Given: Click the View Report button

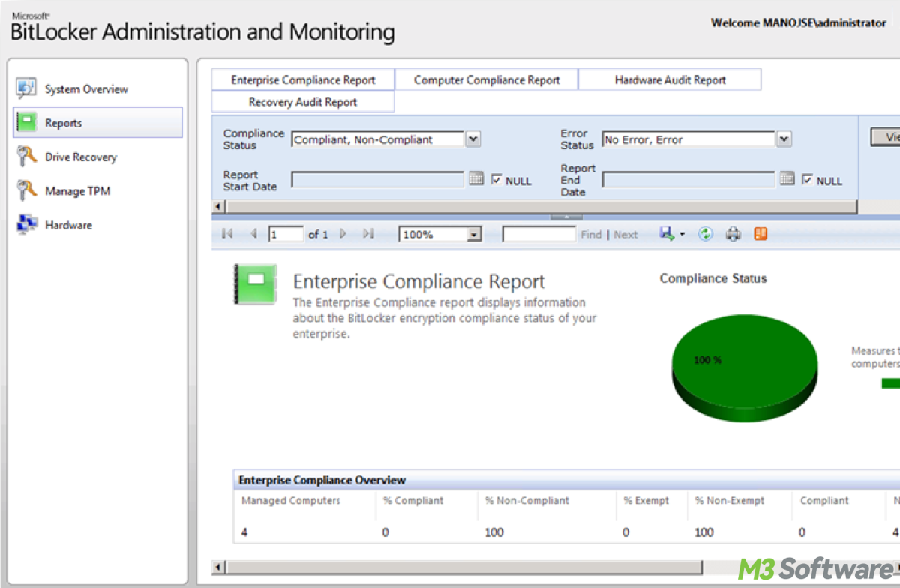Looking at the screenshot, I should tap(886, 137).
